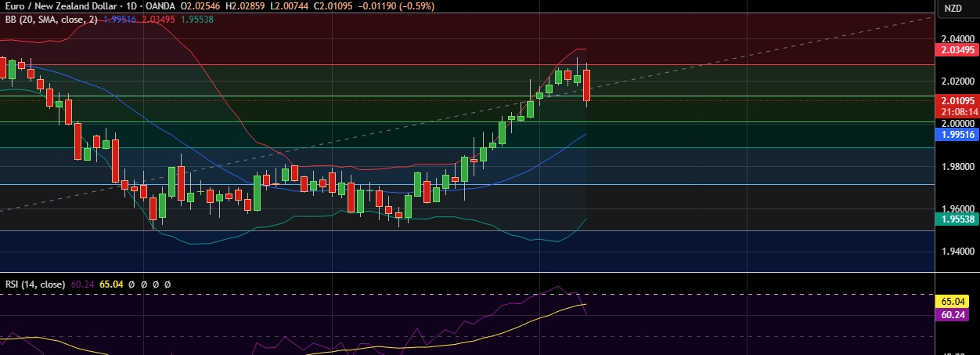980x355 pixels.
Task: Click the 2.02000 price scale tick
Action: click(x=957, y=81)
